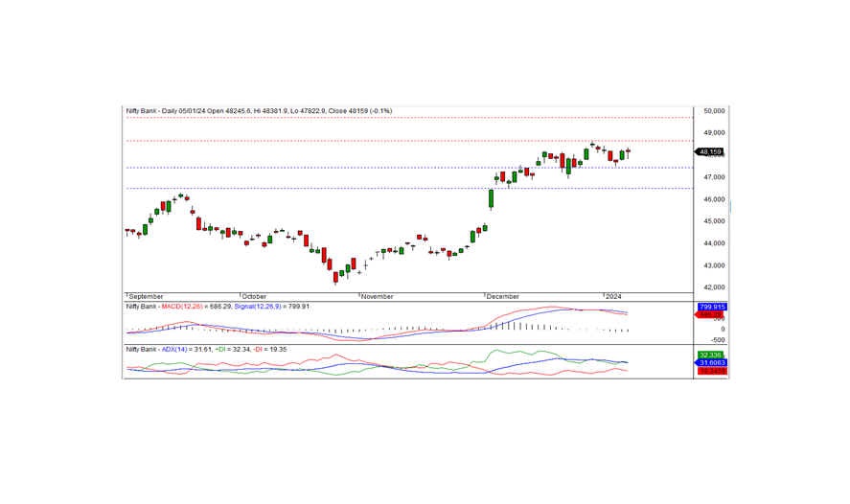This screenshot has height=504, width=850.
Task: Click the 42,000 price axis label
Action: (x=713, y=287)
